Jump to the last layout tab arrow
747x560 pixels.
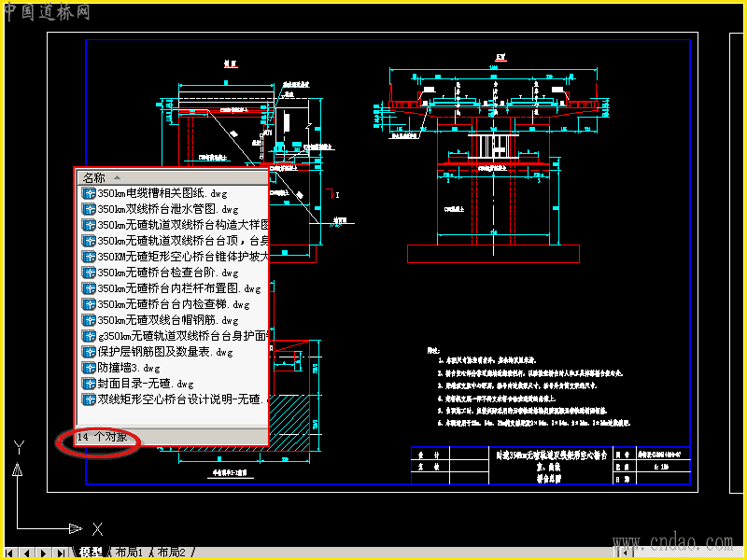(x=61, y=553)
